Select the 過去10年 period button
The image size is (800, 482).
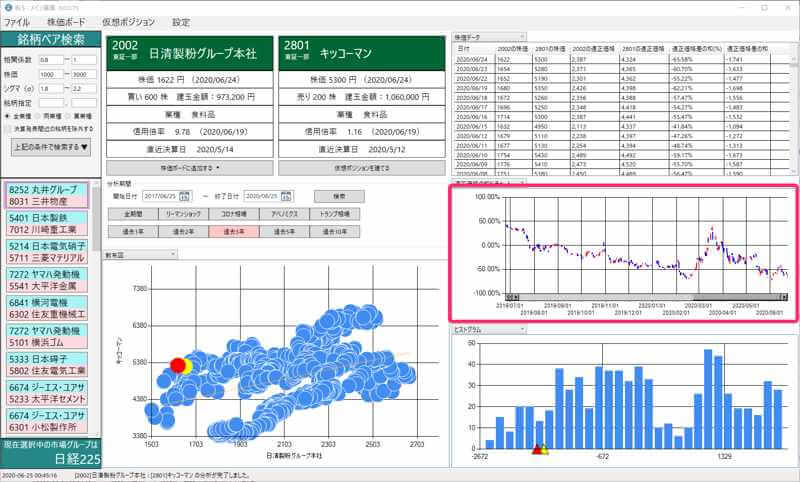(x=335, y=232)
